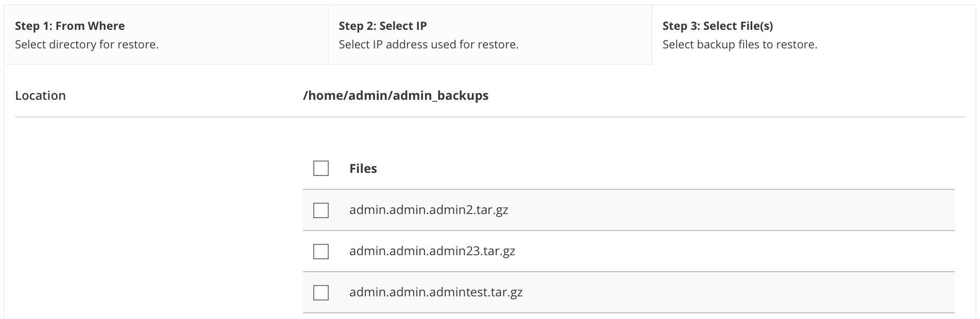Select the admin.admin.admin2.tar.gz file row
980x319 pixels.
(x=428, y=210)
